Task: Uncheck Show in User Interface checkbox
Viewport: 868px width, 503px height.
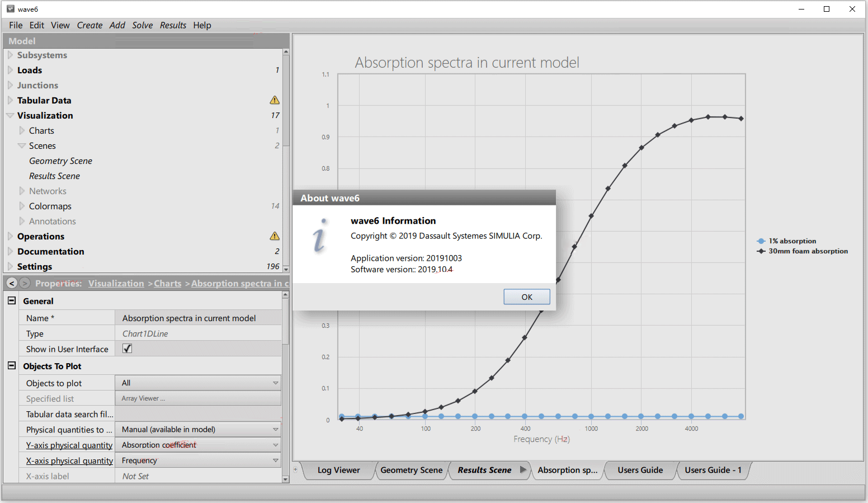Action: [128, 349]
